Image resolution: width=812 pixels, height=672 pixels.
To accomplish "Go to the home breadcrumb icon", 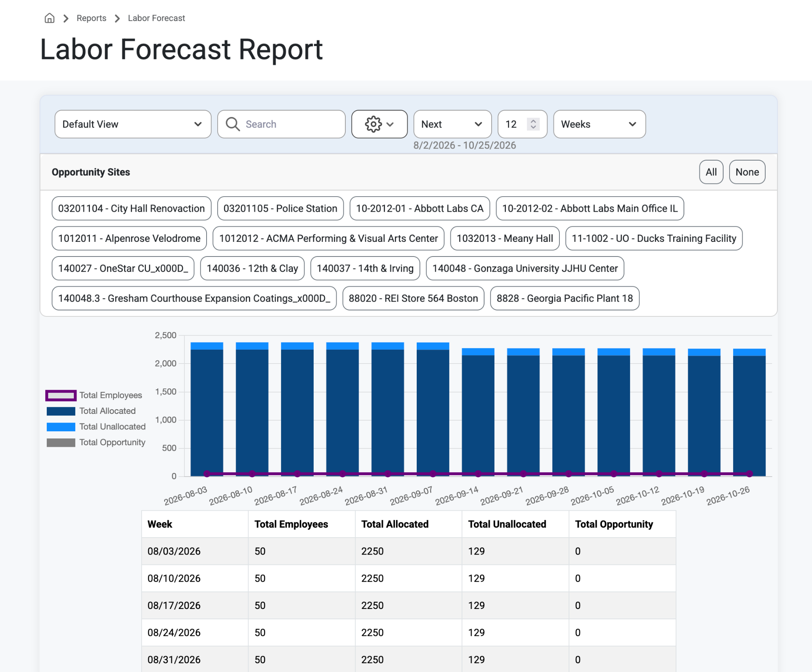I will tap(50, 18).
